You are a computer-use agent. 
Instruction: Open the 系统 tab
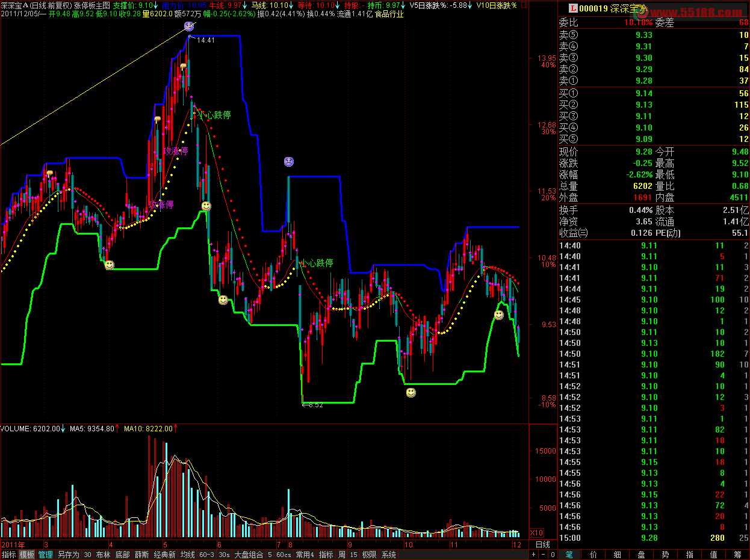[388, 555]
